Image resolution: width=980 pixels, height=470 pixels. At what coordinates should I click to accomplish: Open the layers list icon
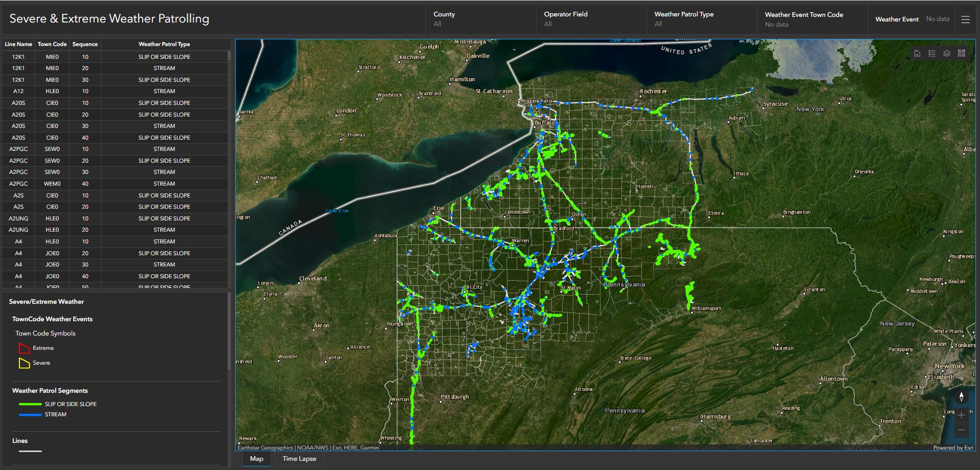click(947, 53)
